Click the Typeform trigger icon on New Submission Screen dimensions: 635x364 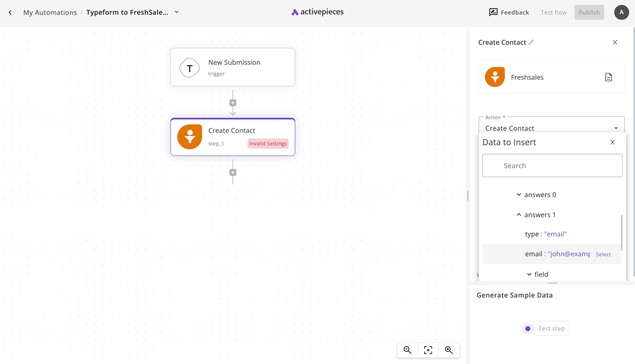189,68
